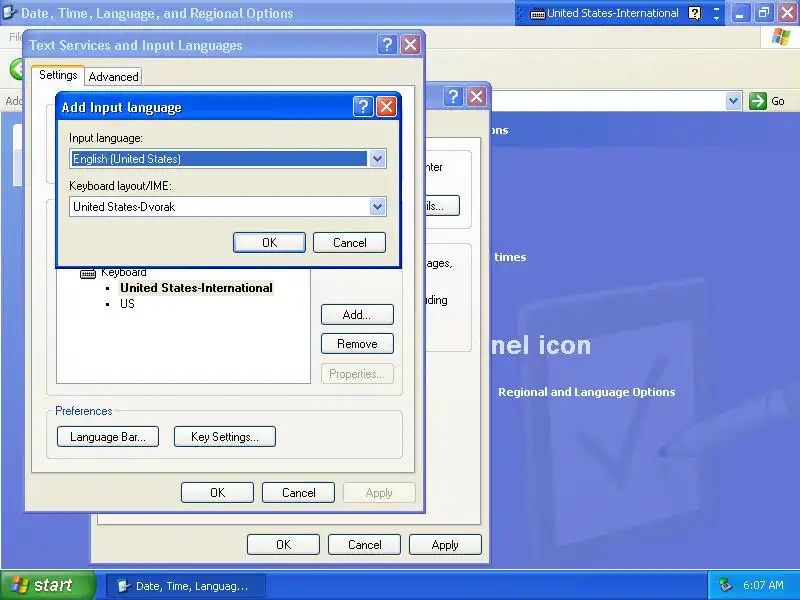This screenshot has width=800, height=600.
Task: Click the Windows flag logo icon
Action: (780, 37)
